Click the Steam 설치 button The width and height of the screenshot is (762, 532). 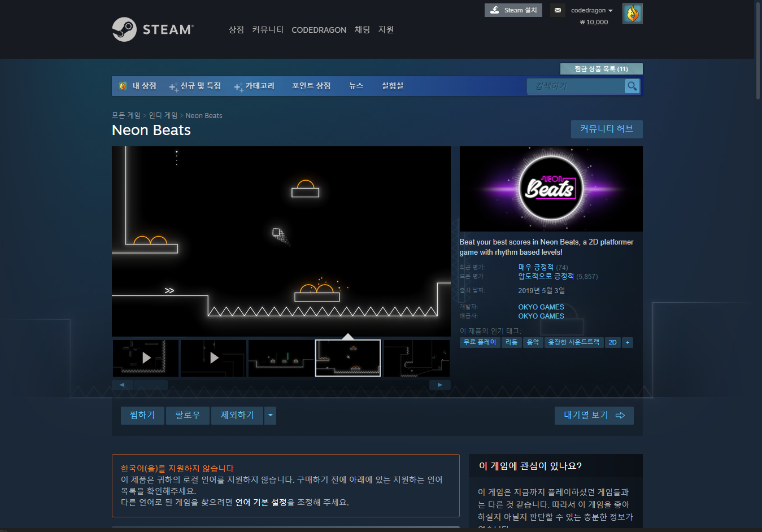pos(513,10)
